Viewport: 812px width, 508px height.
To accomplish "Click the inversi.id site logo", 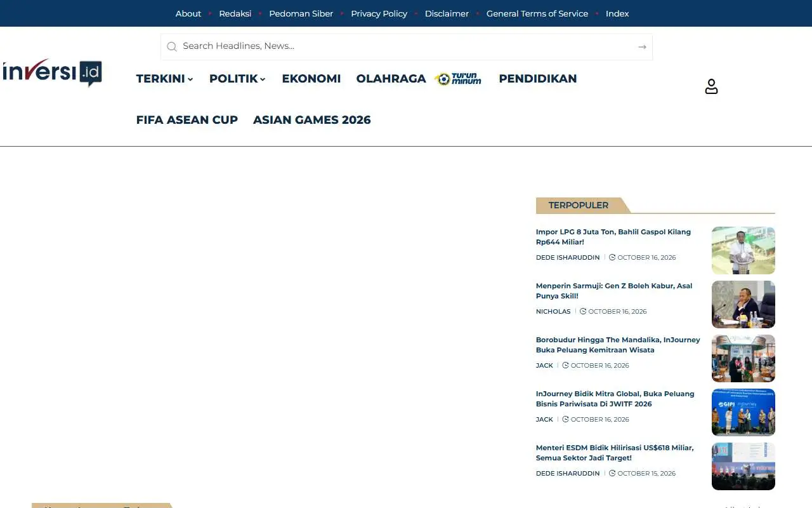I will coord(53,72).
